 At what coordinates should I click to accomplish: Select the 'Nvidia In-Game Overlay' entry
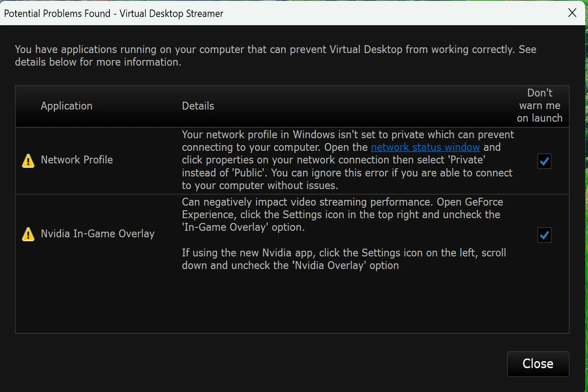point(98,234)
